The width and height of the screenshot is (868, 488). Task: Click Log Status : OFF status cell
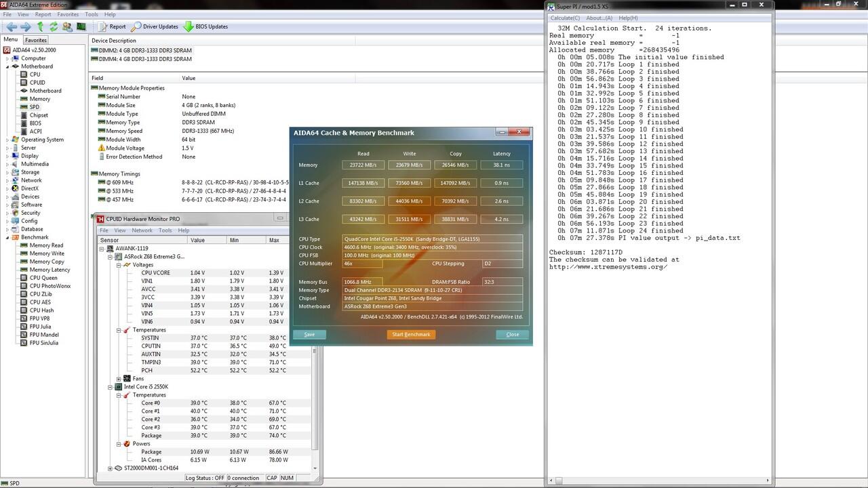(205, 478)
